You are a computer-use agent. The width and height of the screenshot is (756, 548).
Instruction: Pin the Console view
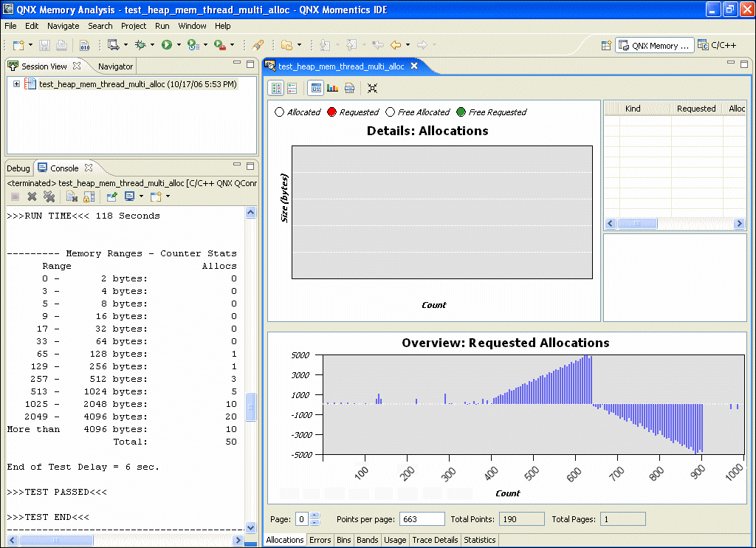point(111,196)
